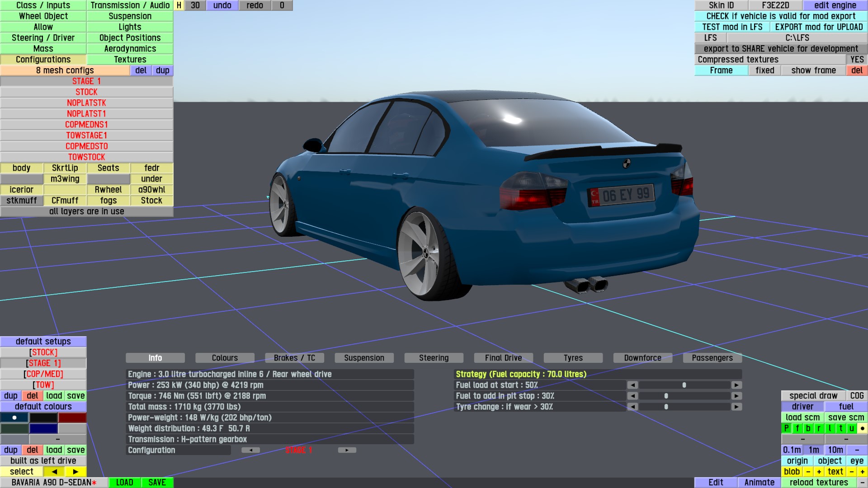Image resolution: width=868 pixels, height=488 pixels.
Task: Increase Fuel load at start with right arrow
Action: pyautogui.click(x=736, y=385)
